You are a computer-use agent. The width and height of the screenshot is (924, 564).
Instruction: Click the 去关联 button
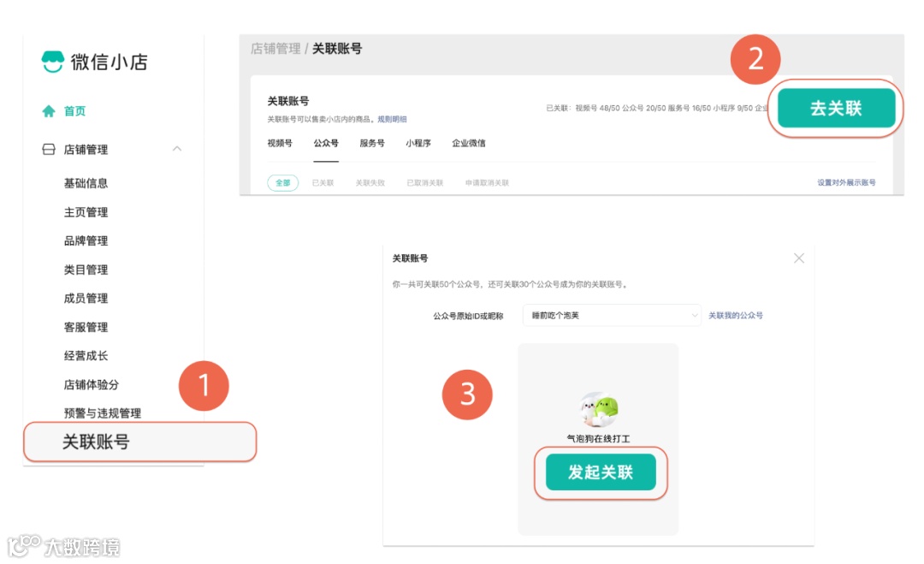coord(836,108)
